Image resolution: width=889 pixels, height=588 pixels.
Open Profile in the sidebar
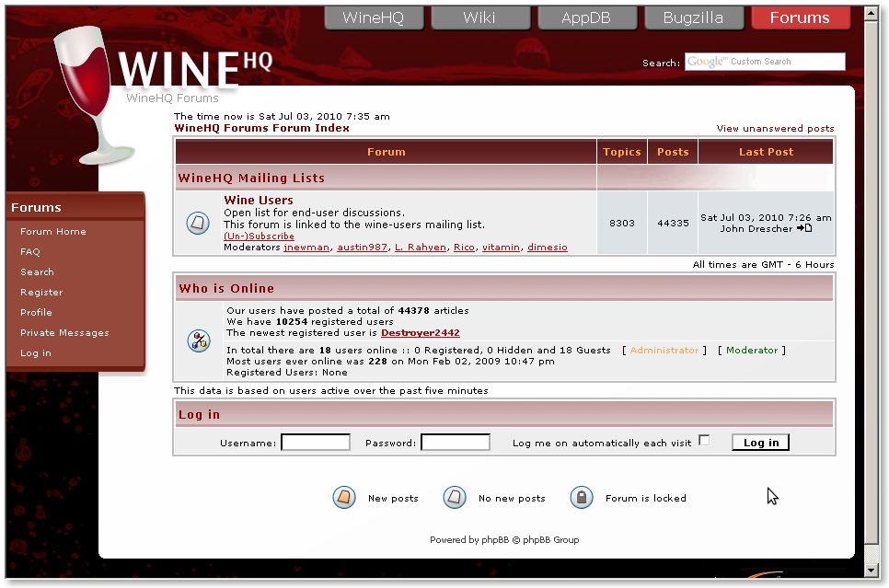[36, 313]
